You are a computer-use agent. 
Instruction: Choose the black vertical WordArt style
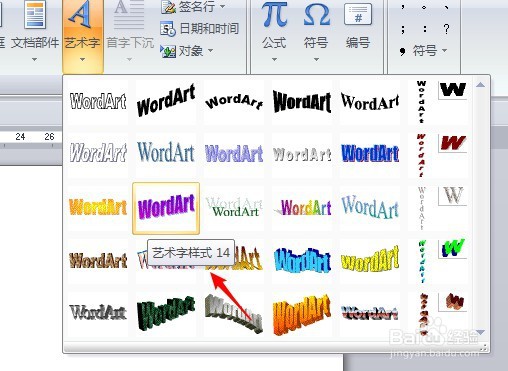point(438,102)
